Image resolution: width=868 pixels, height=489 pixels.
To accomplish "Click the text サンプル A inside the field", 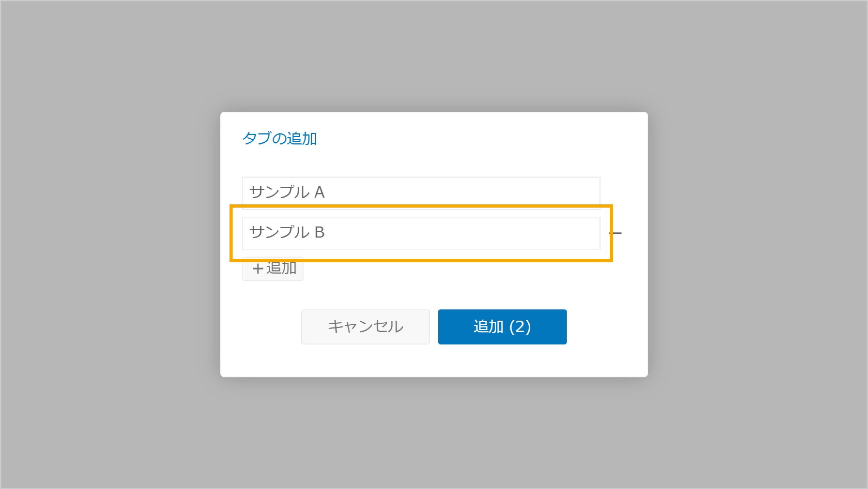I will [287, 192].
